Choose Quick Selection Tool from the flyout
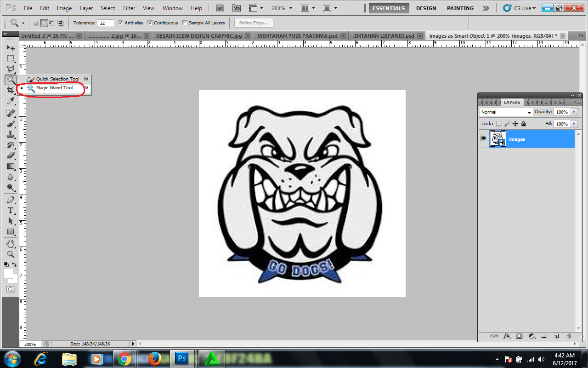 click(x=57, y=79)
